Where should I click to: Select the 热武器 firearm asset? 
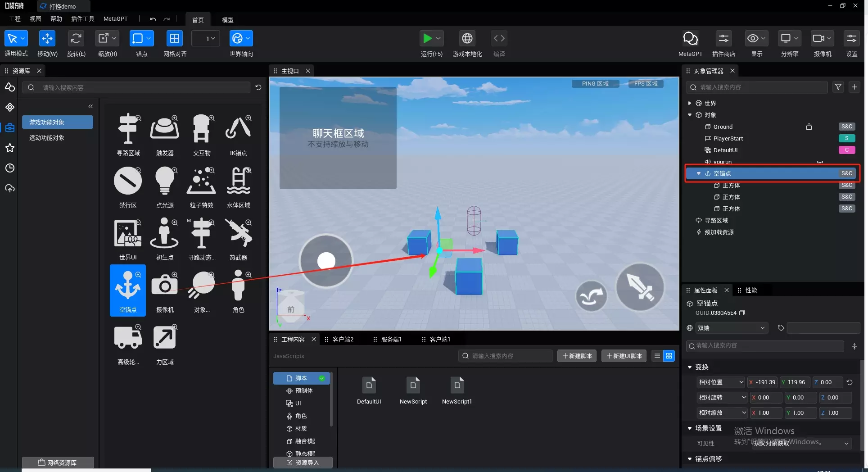238,239
